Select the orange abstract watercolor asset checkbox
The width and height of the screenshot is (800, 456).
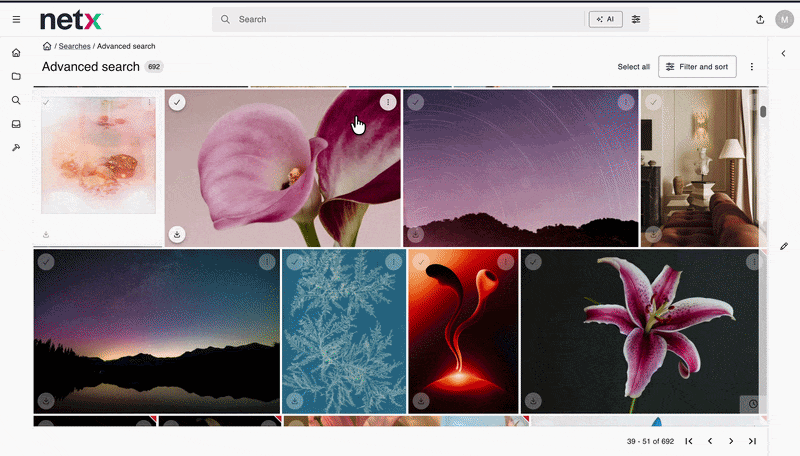pos(46,103)
